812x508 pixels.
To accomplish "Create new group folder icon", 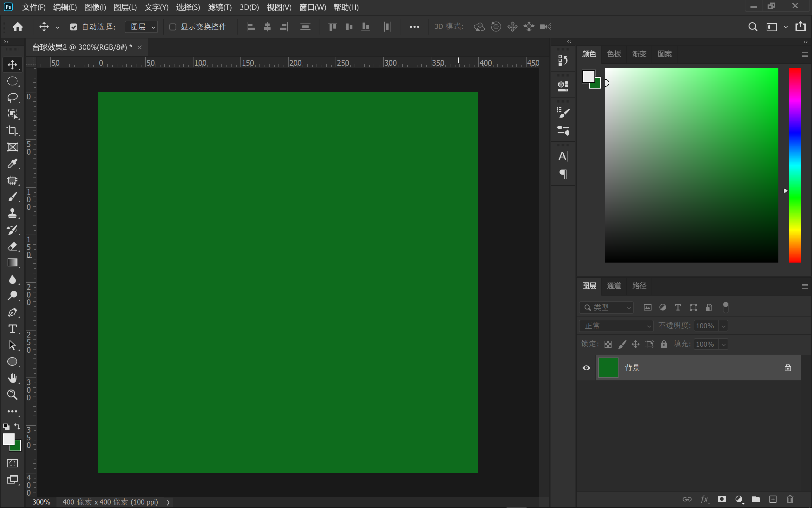I will click(x=756, y=499).
